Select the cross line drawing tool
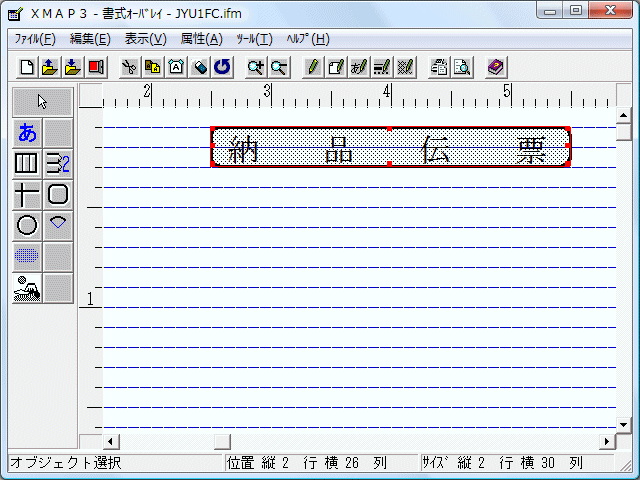This screenshot has height=480, width=640. [x=27, y=194]
